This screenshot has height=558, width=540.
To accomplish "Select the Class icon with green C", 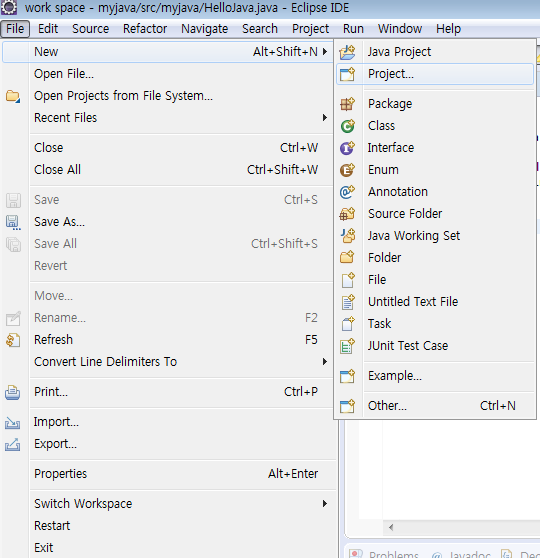I will click(x=347, y=126).
